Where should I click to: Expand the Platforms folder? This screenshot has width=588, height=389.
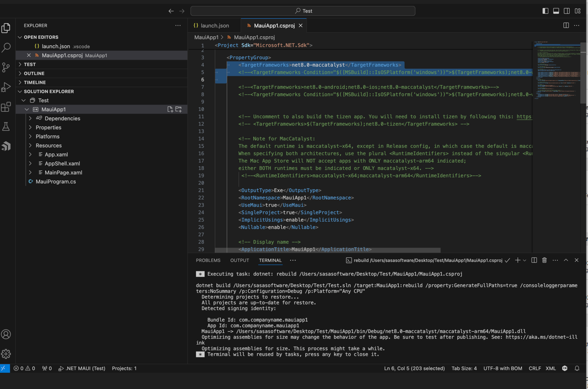click(x=47, y=137)
